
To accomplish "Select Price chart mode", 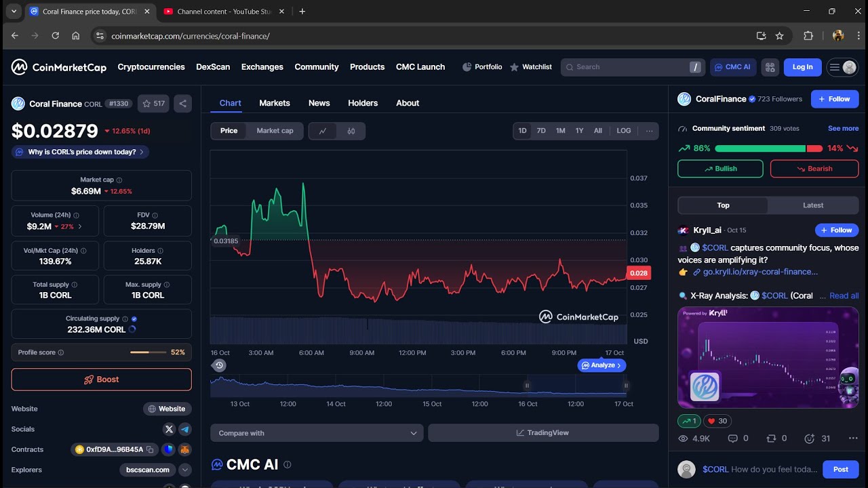I will [229, 131].
